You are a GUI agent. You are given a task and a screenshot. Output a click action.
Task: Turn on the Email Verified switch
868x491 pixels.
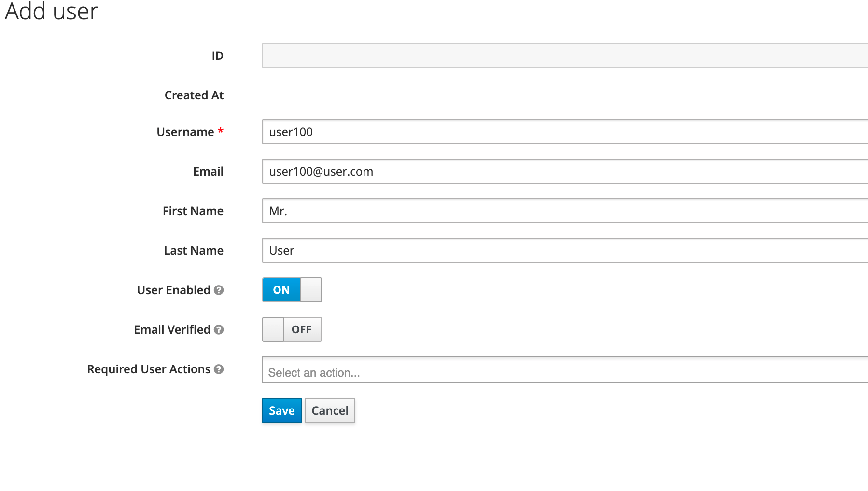292,329
